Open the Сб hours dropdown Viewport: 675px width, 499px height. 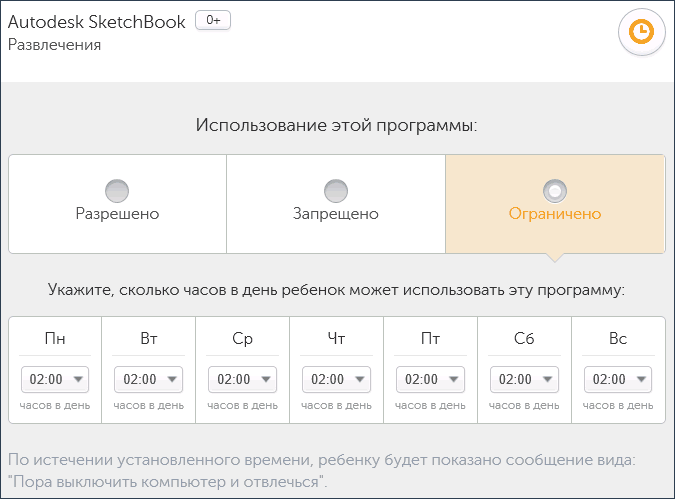(x=525, y=379)
